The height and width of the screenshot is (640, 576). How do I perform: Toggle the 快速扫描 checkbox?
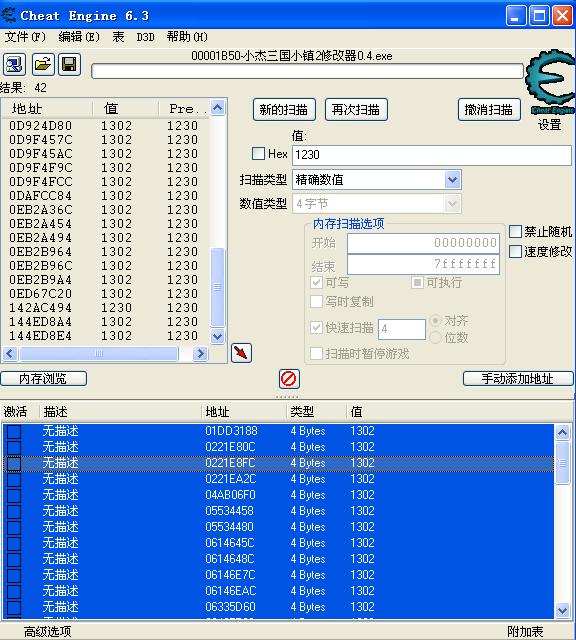click(316, 327)
